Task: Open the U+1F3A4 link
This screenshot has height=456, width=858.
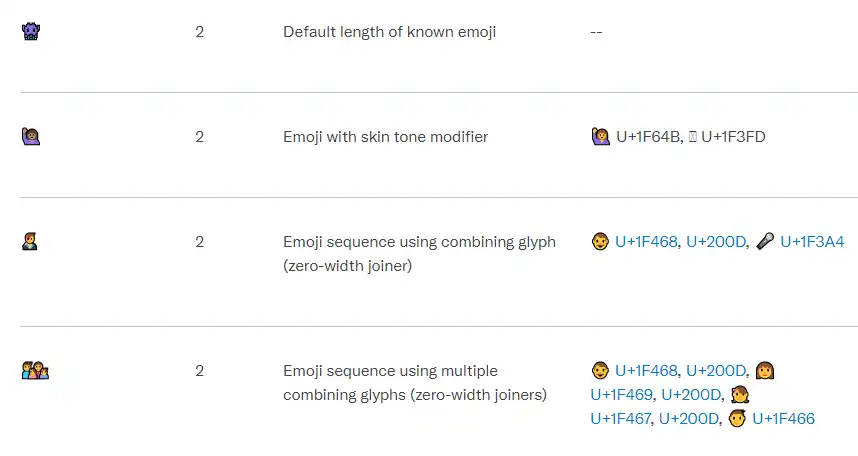Action: tap(812, 241)
